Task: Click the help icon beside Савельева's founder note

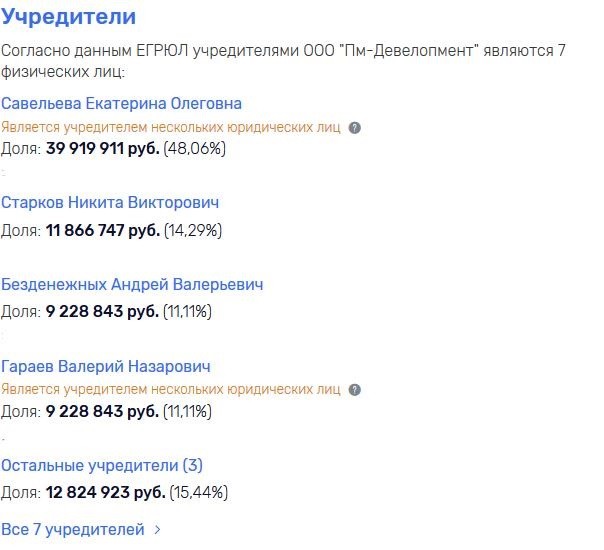Action: (x=355, y=128)
